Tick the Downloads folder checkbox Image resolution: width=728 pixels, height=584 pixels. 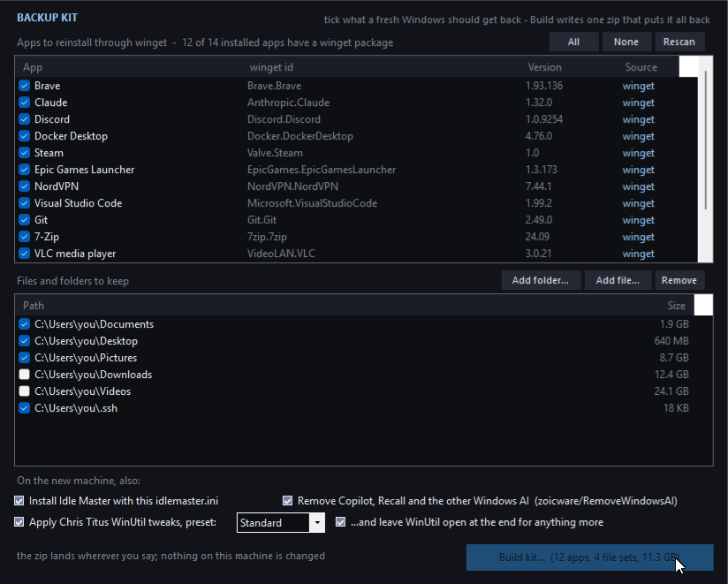(24, 375)
